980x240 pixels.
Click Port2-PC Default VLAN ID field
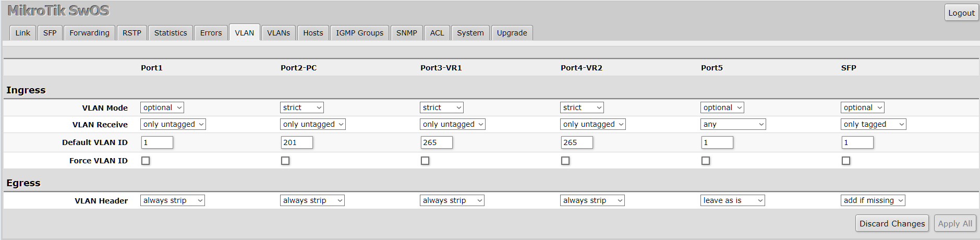tap(297, 142)
